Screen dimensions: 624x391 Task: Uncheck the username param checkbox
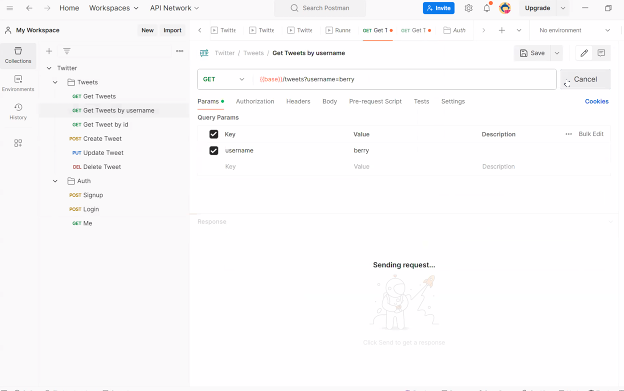coord(214,150)
